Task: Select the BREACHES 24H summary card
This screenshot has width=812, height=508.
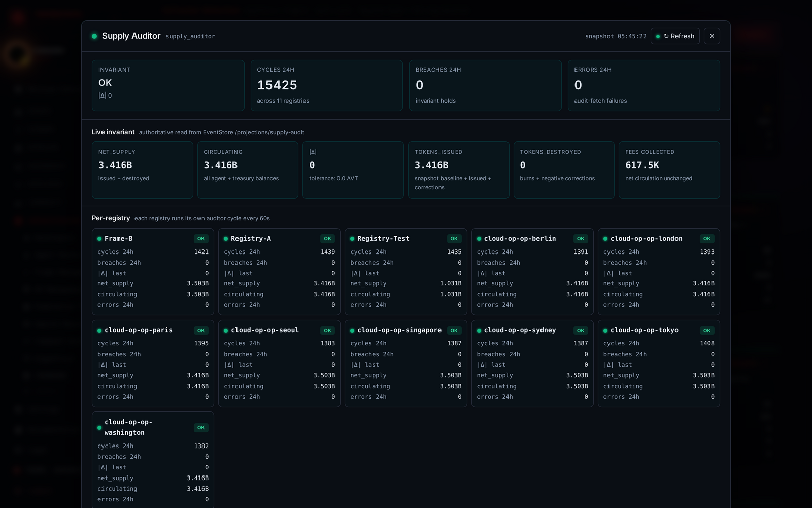Action: (x=485, y=85)
